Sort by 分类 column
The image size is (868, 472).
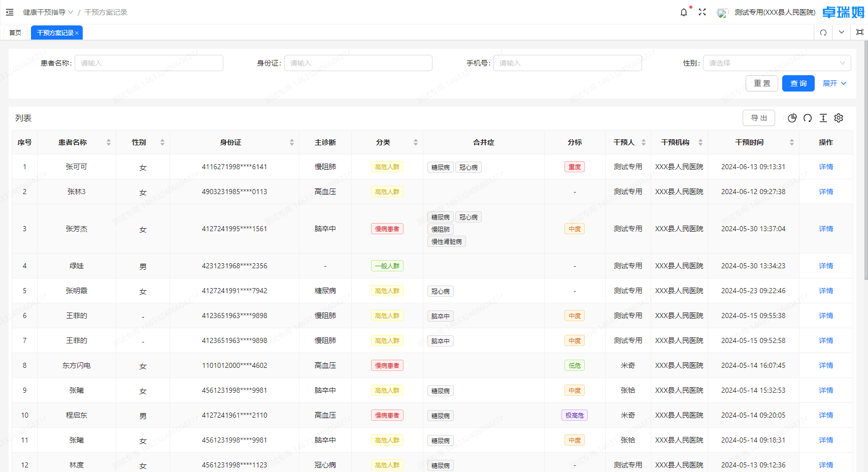(416, 142)
